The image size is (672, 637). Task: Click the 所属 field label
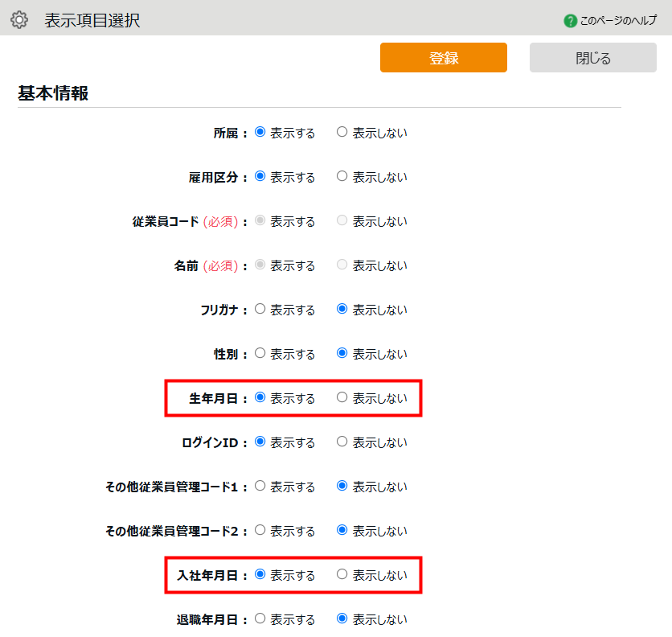click(226, 133)
